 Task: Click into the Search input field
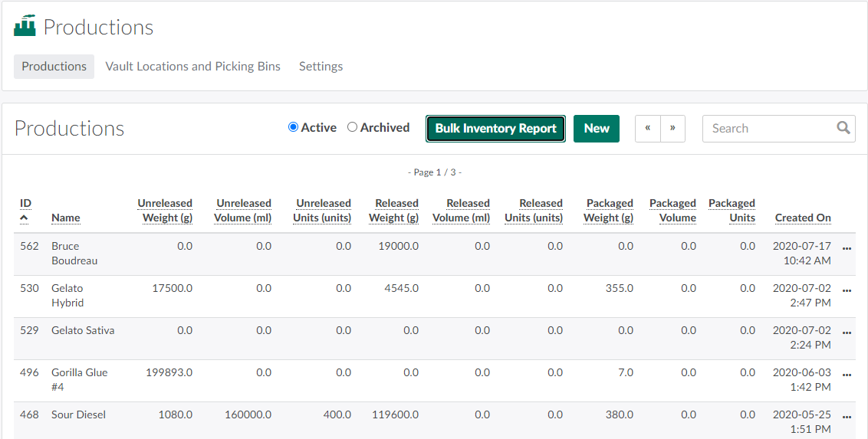tap(767, 129)
